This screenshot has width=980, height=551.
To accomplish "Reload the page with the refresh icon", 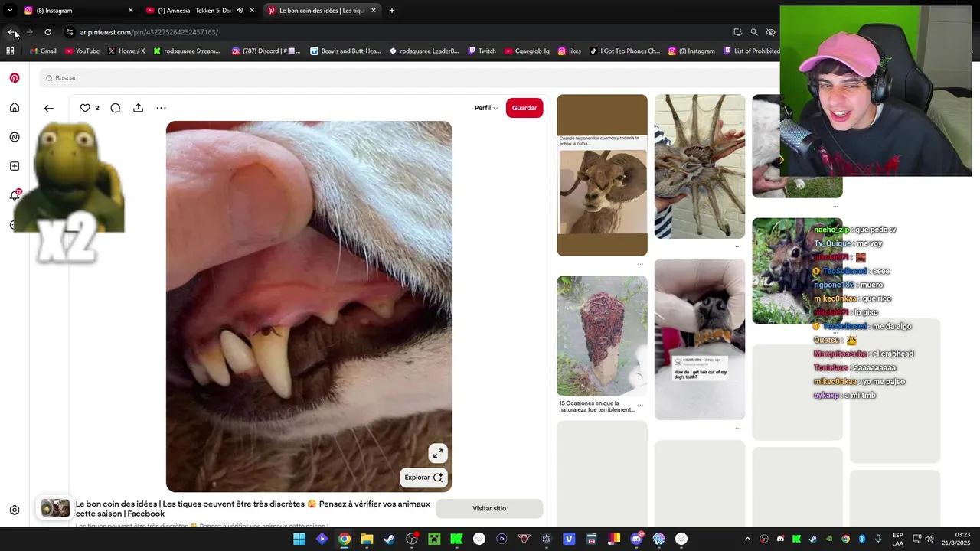I will (47, 32).
